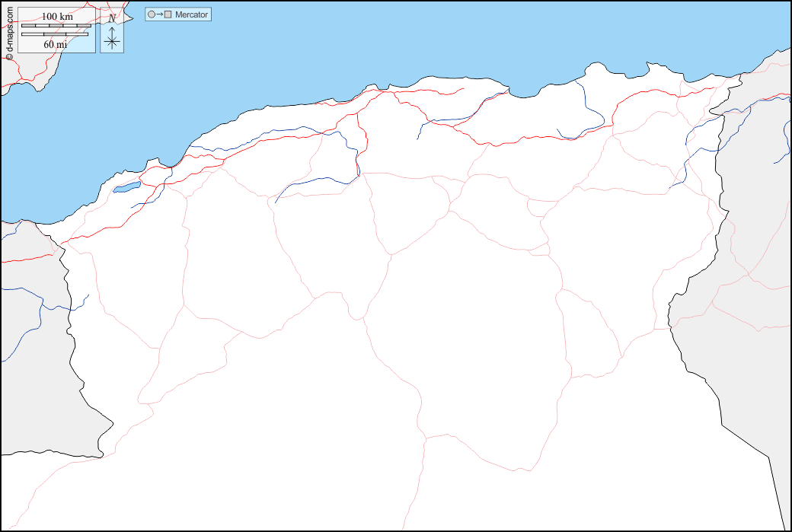
Task: Click the north arrow compass symbol
Action: pyautogui.click(x=112, y=36)
